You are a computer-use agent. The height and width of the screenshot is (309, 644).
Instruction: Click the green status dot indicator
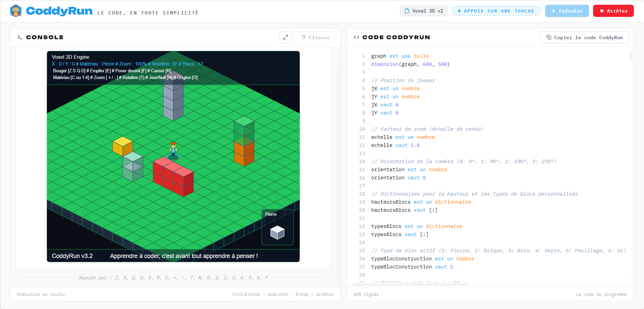tap(459, 11)
